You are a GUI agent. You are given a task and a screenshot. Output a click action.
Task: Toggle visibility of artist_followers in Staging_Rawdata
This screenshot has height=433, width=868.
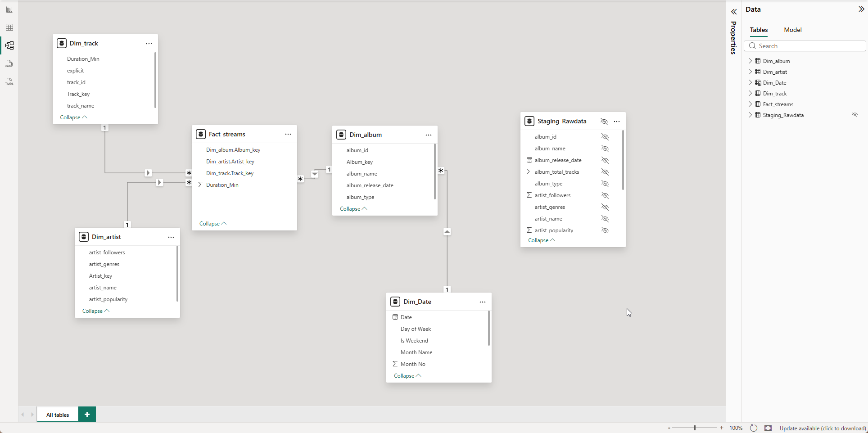[605, 195]
